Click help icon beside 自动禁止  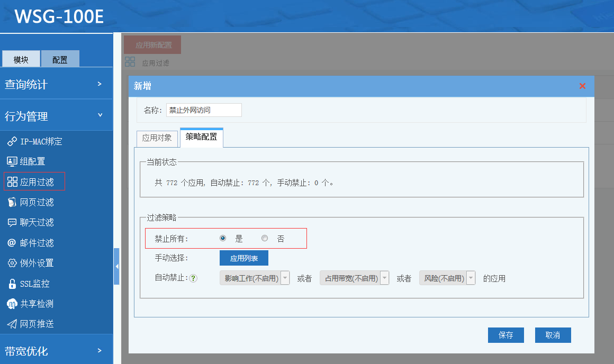click(193, 278)
